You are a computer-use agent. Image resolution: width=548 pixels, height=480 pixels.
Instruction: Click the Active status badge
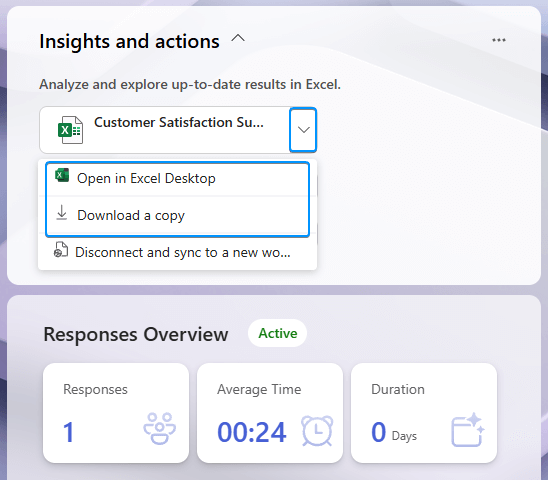pos(277,333)
